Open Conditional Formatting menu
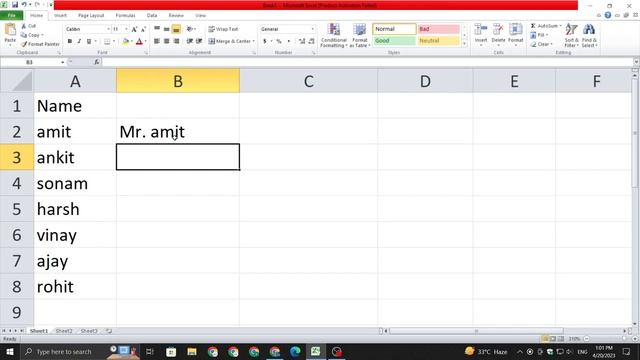This screenshot has height=360, width=640. 333,36
